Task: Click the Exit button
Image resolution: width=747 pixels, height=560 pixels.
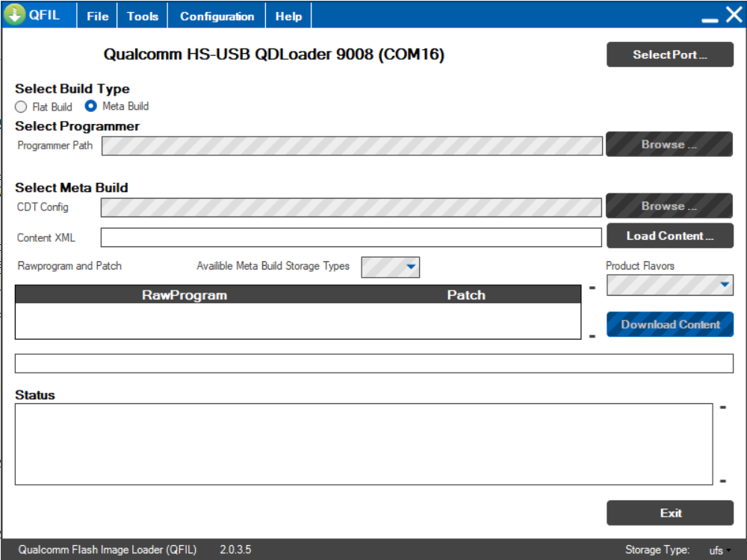Action: tap(670, 513)
